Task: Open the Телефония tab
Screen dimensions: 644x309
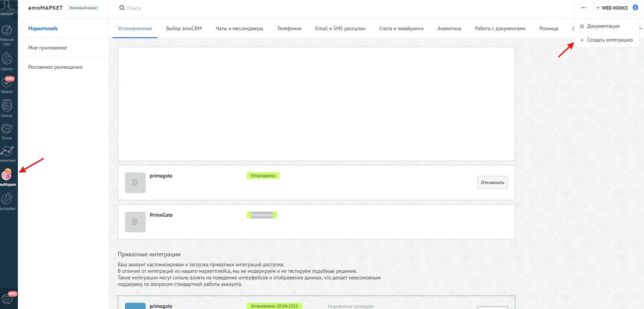Action: [289, 29]
